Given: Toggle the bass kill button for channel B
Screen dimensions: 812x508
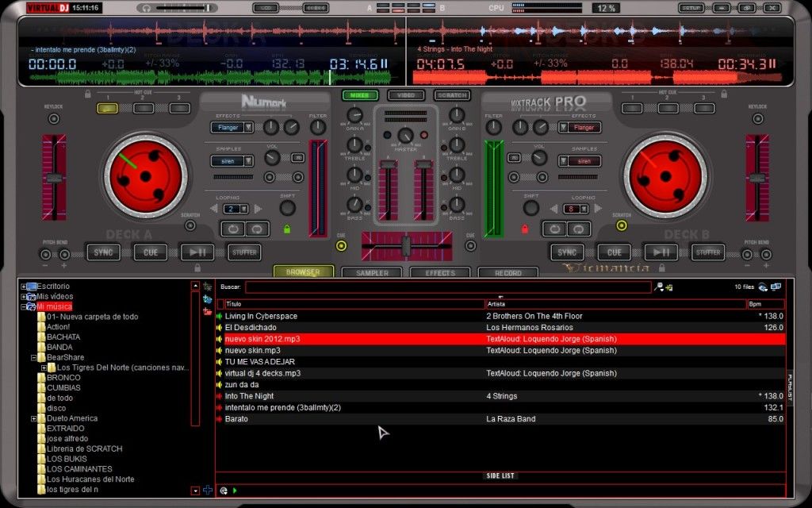Looking at the screenshot, I should point(444,207).
